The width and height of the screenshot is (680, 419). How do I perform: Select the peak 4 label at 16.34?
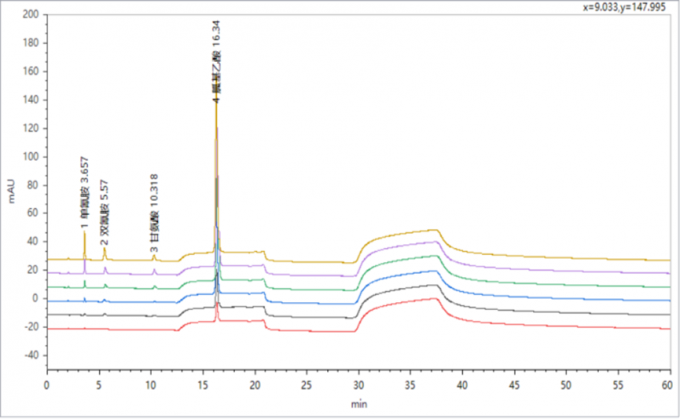click(216, 60)
